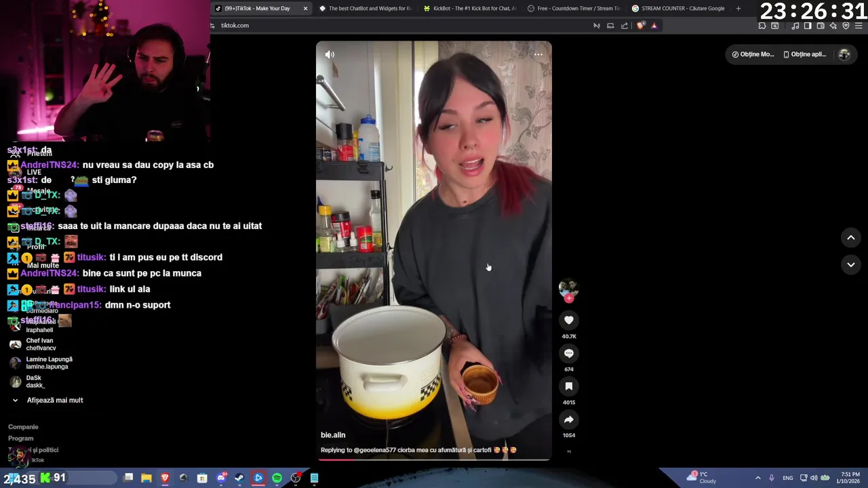Open Steam from taskbar
The image size is (868, 488).
(x=239, y=478)
